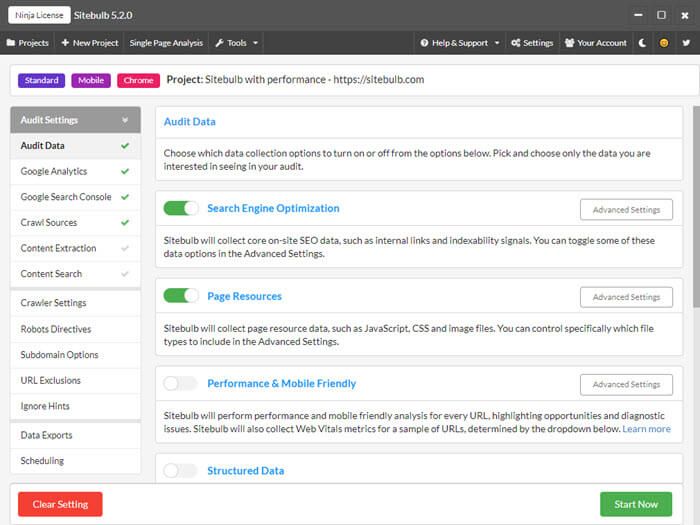Click green checkmark beside Audit Data
The width and height of the screenshot is (700, 525).
pyautogui.click(x=125, y=146)
